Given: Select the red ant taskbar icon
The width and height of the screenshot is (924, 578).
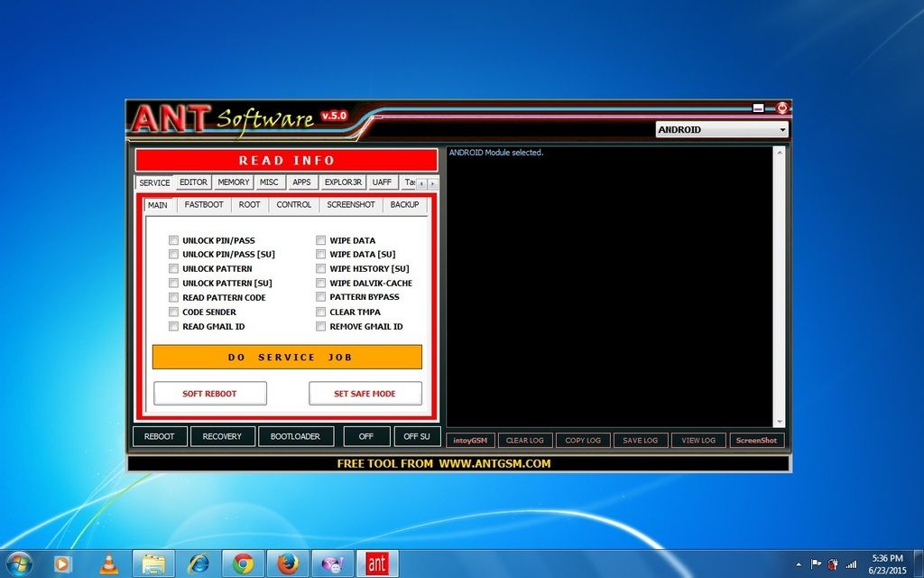Looking at the screenshot, I should (x=377, y=564).
